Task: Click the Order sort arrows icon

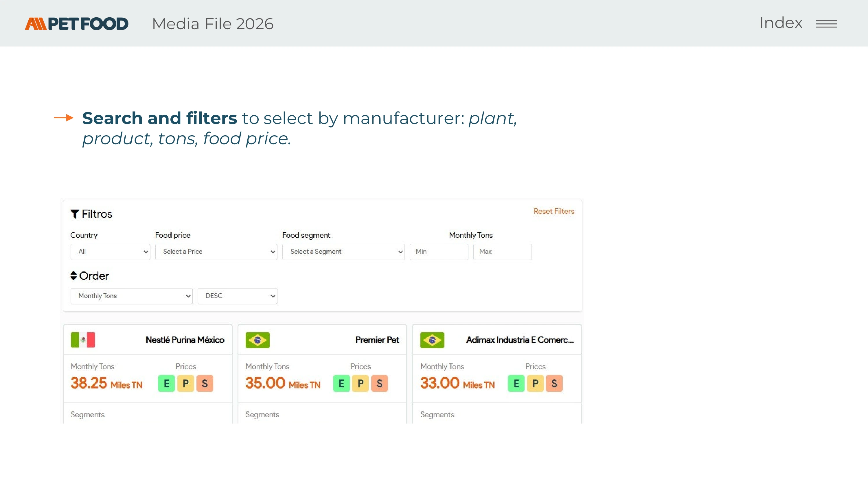Action: (x=73, y=276)
